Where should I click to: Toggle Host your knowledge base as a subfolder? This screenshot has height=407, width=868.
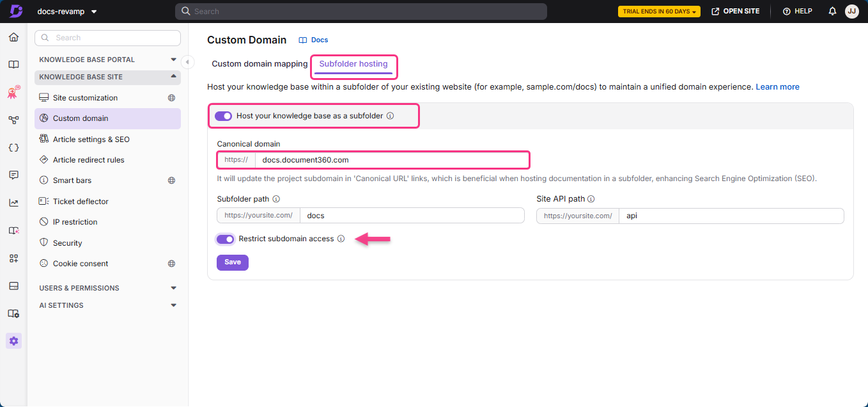223,116
